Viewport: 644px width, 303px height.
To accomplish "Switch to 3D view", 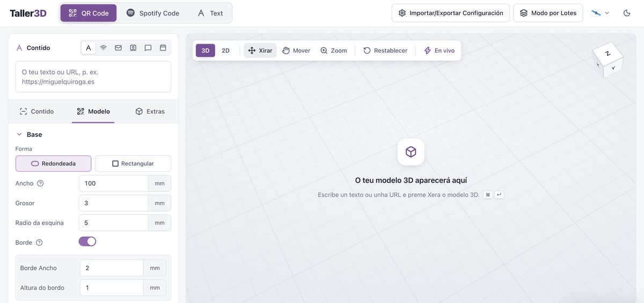I will [x=206, y=50].
